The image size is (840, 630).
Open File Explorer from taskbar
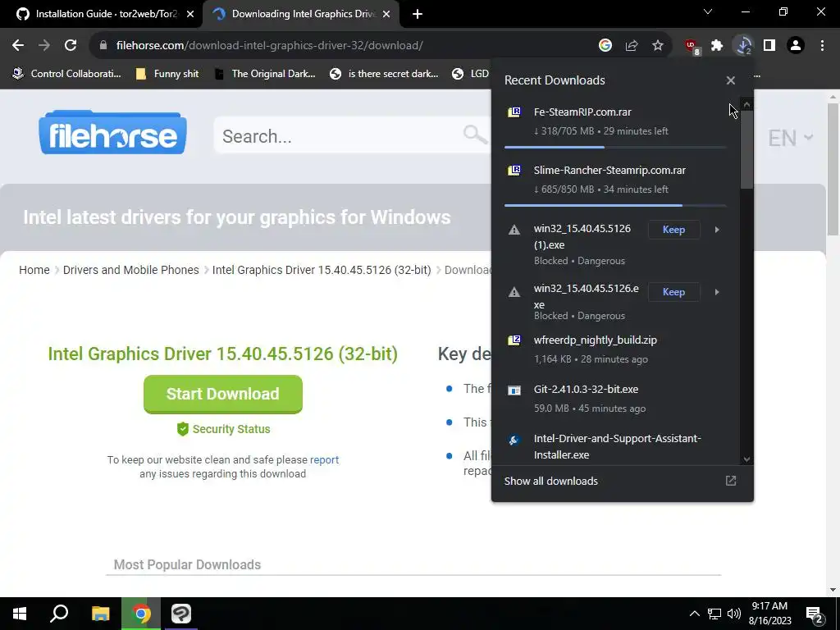(100, 614)
